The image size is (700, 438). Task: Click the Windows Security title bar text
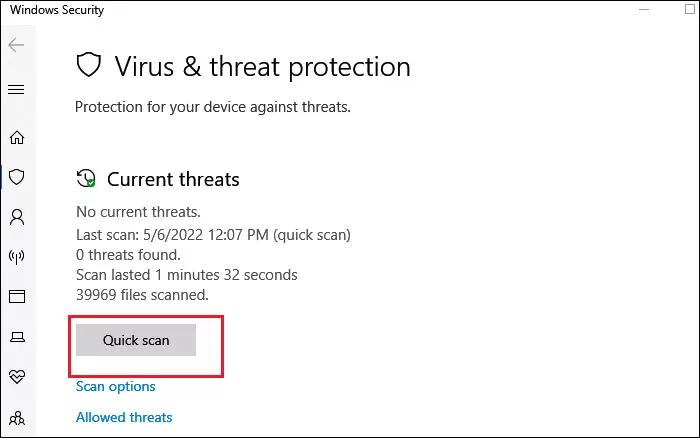coord(57,10)
